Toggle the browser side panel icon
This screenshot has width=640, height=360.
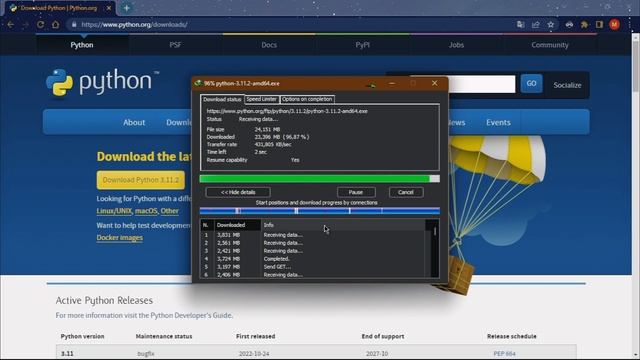[x=599, y=24]
